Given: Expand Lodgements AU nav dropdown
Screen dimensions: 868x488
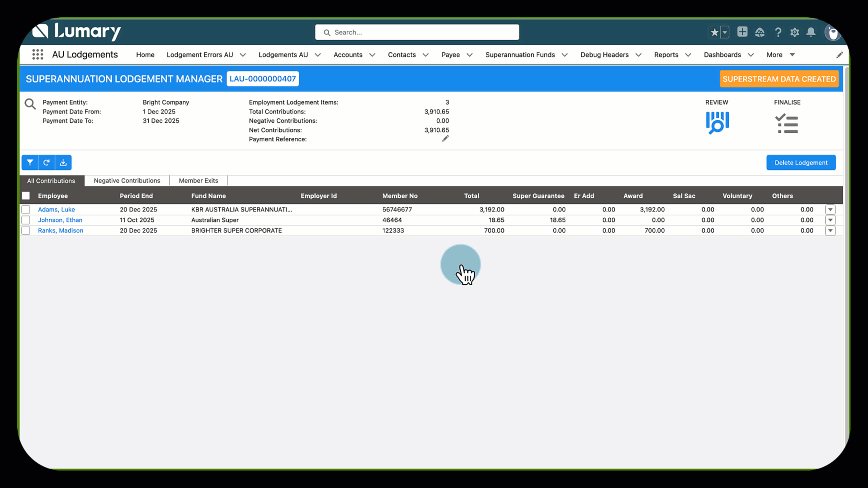Looking at the screenshot, I should 318,55.
